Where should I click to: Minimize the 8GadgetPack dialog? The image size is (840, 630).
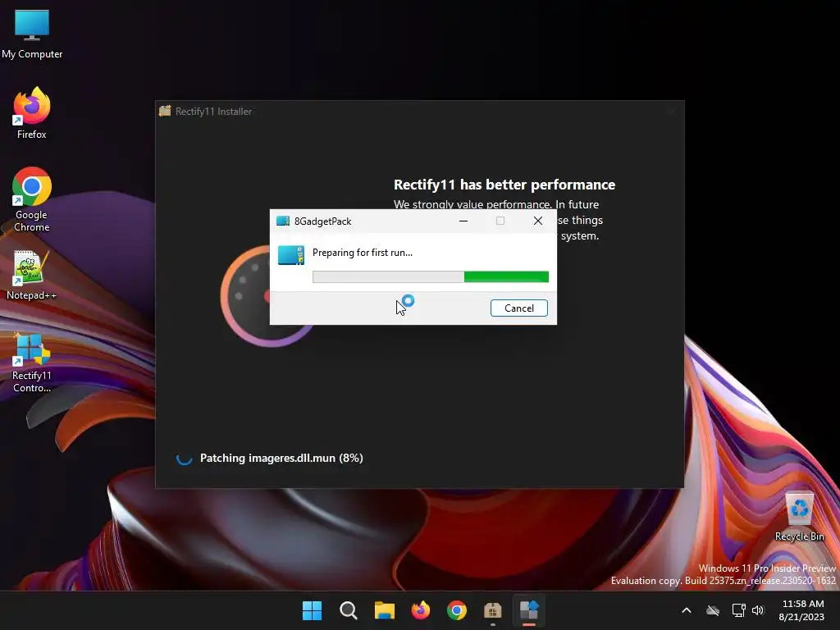click(x=463, y=221)
